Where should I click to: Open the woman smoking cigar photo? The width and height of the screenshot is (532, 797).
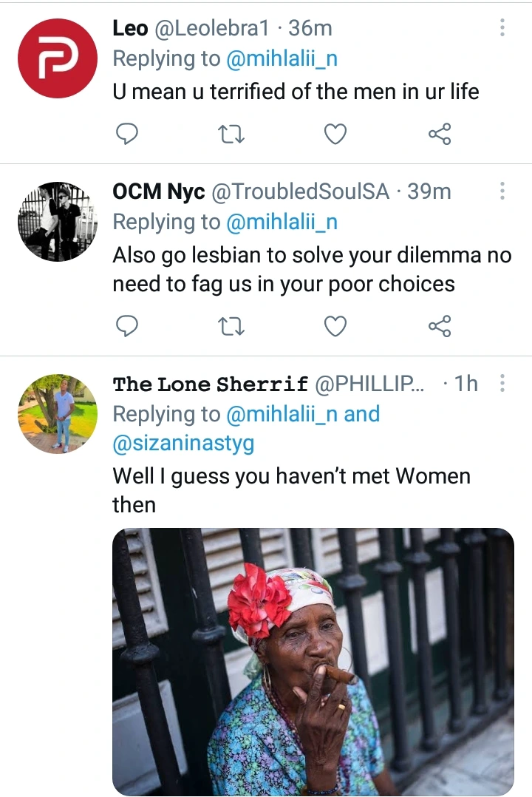313,662
